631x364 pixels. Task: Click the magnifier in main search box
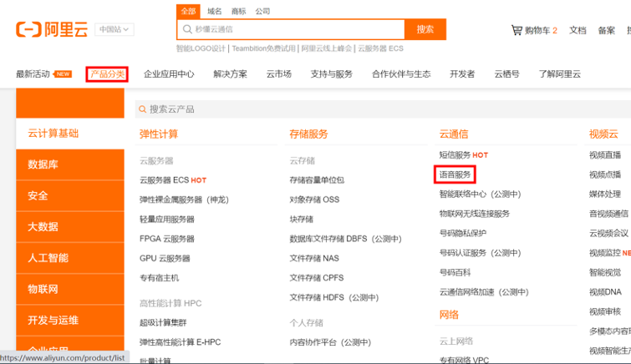point(187,29)
